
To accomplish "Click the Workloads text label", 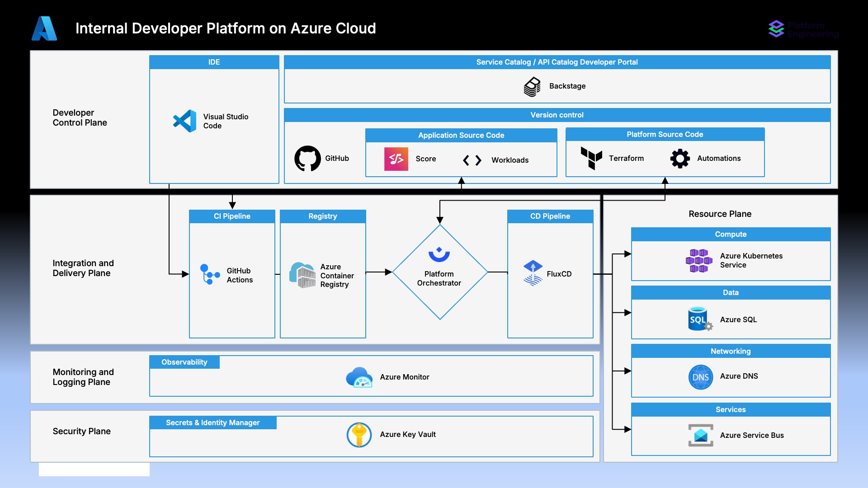I will [x=510, y=160].
